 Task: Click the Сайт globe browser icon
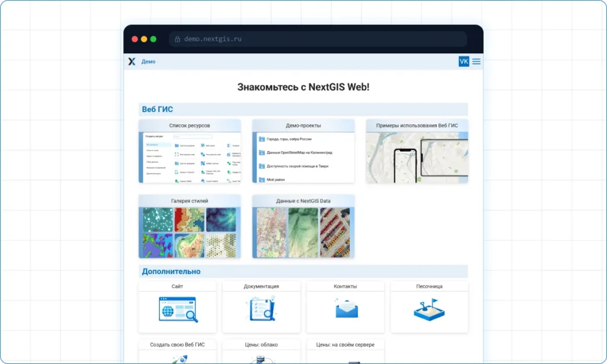[178, 309]
